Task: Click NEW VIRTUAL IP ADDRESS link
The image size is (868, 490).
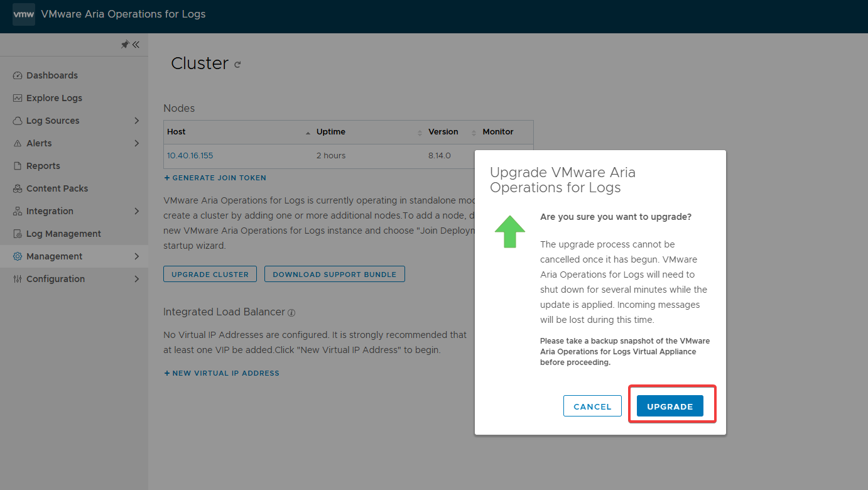Action: [x=222, y=373]
